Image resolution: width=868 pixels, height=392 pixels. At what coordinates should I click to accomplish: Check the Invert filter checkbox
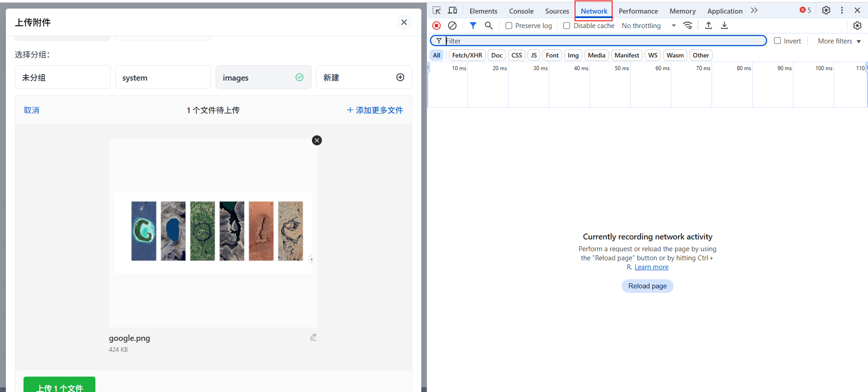tap(777, 41)
